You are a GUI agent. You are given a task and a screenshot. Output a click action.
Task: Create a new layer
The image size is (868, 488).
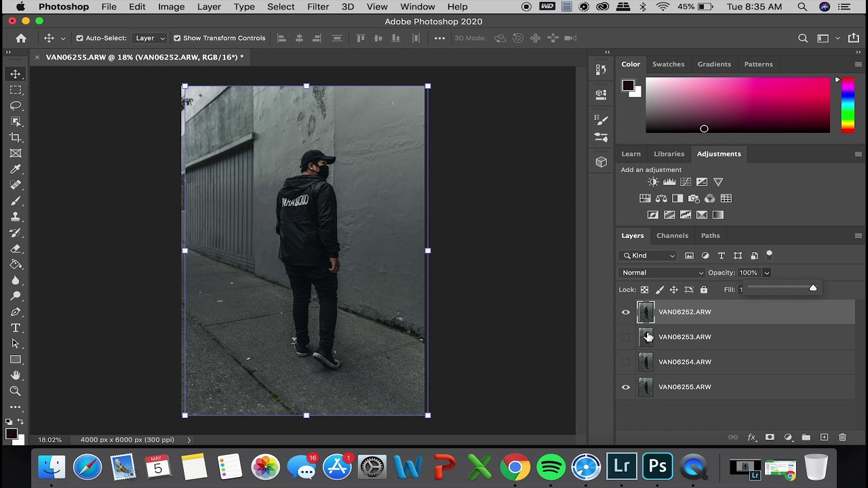point(825,438)
